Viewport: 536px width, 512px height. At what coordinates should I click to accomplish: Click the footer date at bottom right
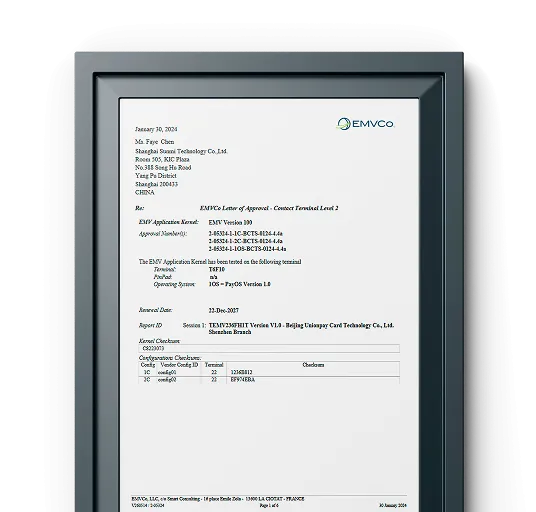click(393, 505)
